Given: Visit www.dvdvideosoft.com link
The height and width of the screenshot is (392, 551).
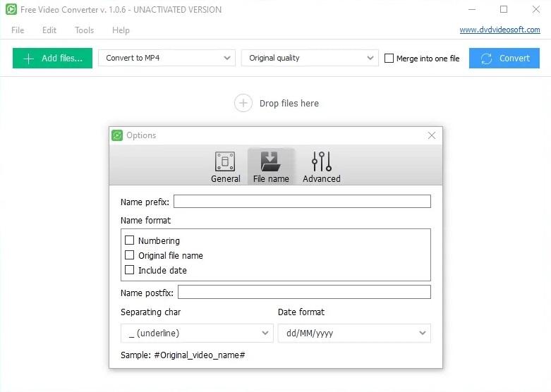Looking at the screenshot, I should point(499,30).
